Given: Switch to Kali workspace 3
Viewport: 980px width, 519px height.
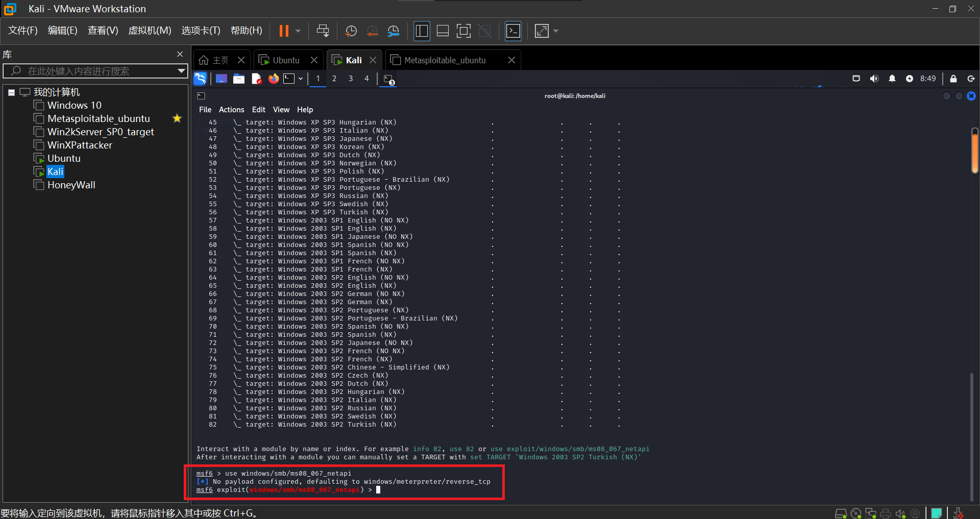Looking at the screenshot, I should tap(351, 79).
